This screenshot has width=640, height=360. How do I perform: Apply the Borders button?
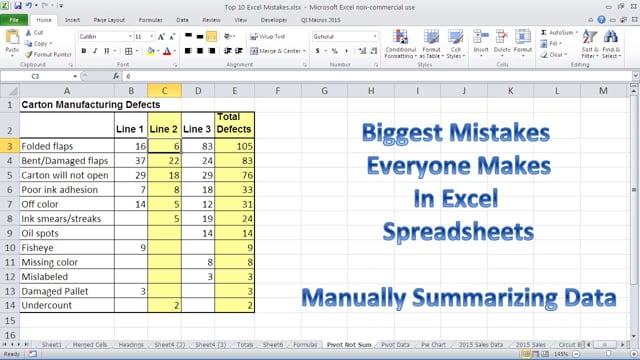129,51
